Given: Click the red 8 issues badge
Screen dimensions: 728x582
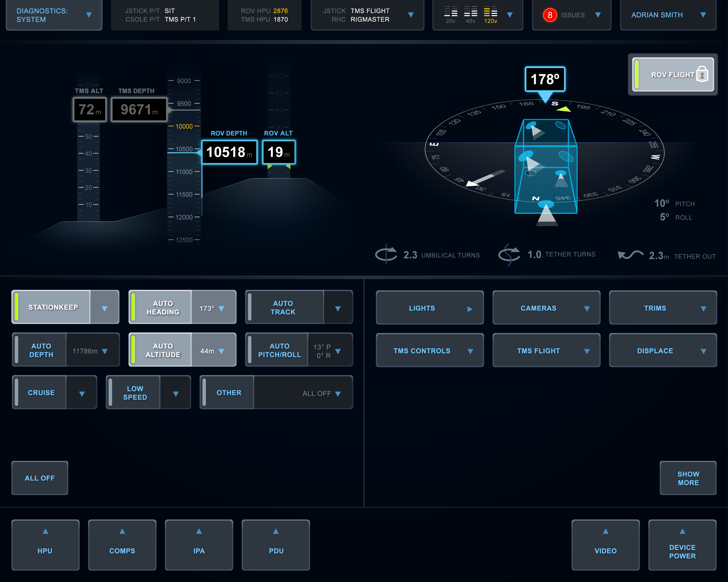Looking at the screenshot, I should point(550,15).
